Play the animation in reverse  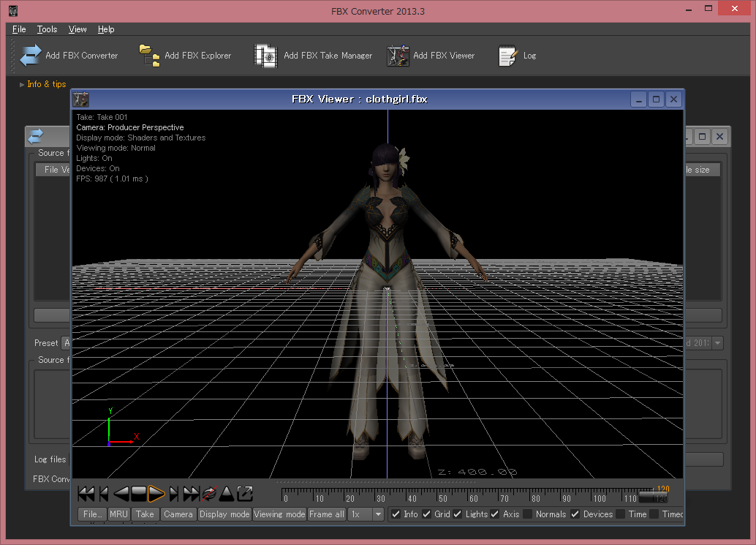(x=121, y=493)
